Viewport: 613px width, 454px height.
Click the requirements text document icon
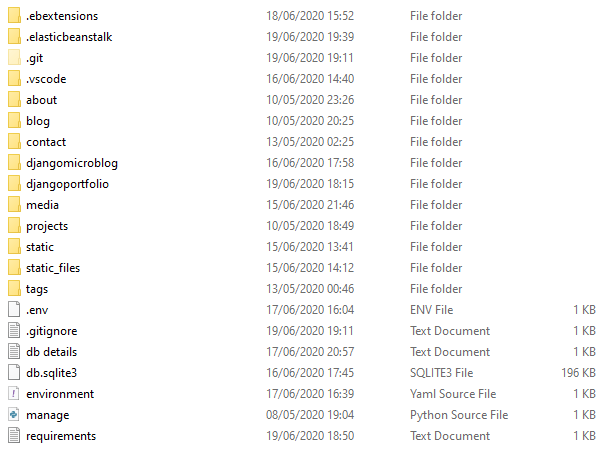point(13,436)
